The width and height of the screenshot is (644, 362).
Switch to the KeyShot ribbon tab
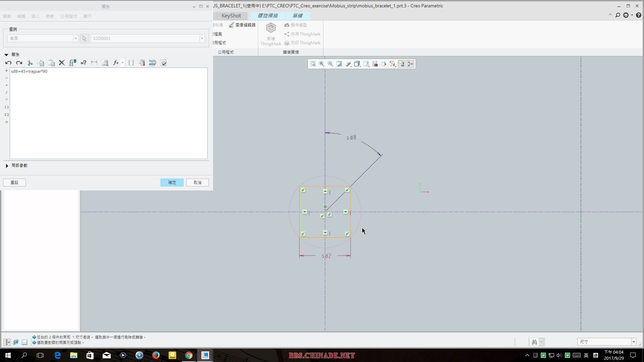(x=231, y=16)
